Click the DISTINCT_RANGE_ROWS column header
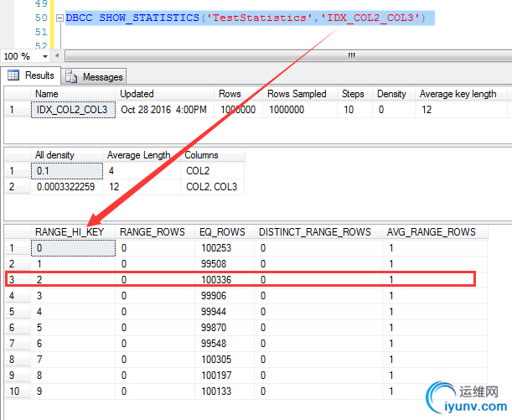The width and height of the screenshot is (512, 420). coord(318,232)
